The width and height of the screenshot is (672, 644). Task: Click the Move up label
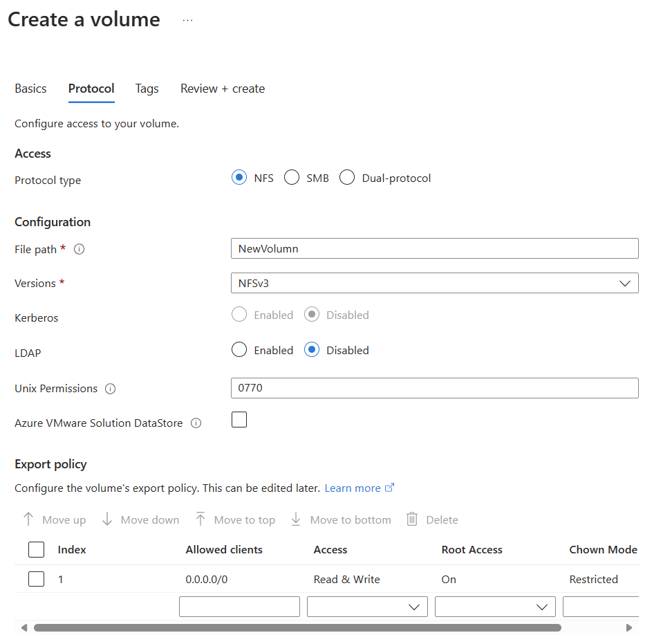point(64,520)
